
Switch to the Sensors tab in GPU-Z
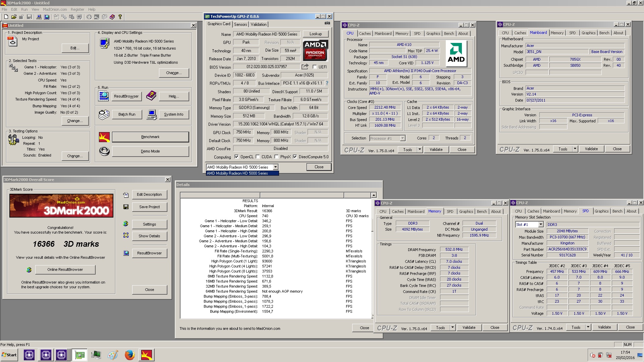(240, 24)
